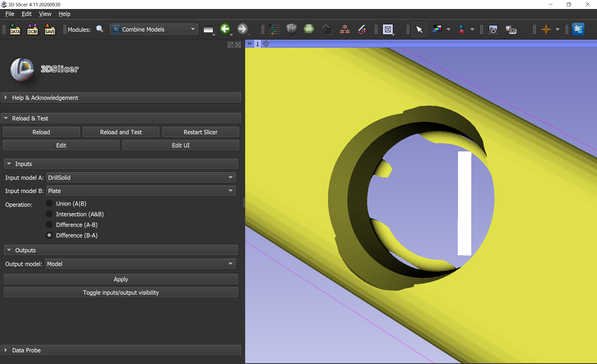The height and width of the screenshot is (364, 597).
Task: Open the Add Data dialog
Action: point(15,29)
